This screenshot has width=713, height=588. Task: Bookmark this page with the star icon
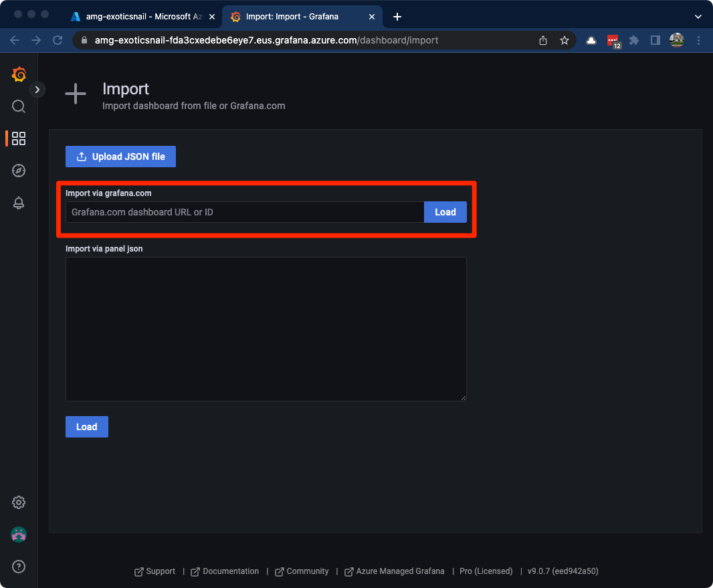click(565, 40)
